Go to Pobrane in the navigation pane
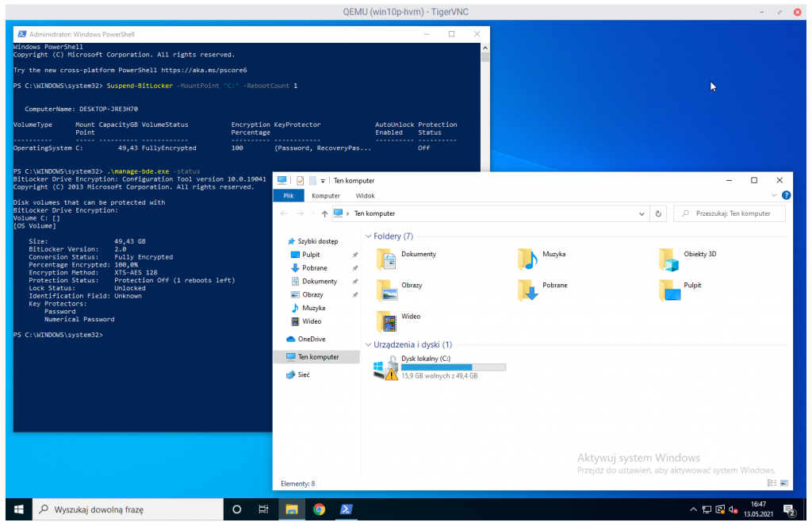The image size is (812, 526). [x=314, y=268]
